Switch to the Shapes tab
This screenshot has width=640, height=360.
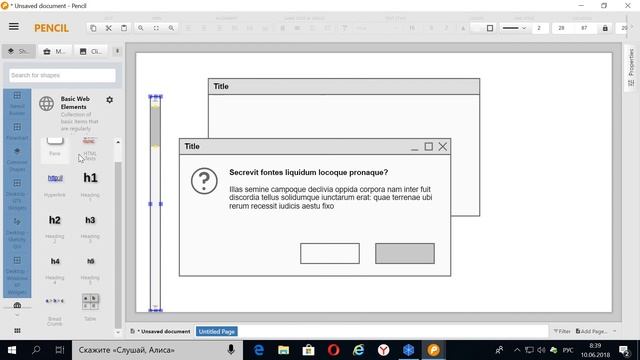pyautogui.click(x=19, y=51)
